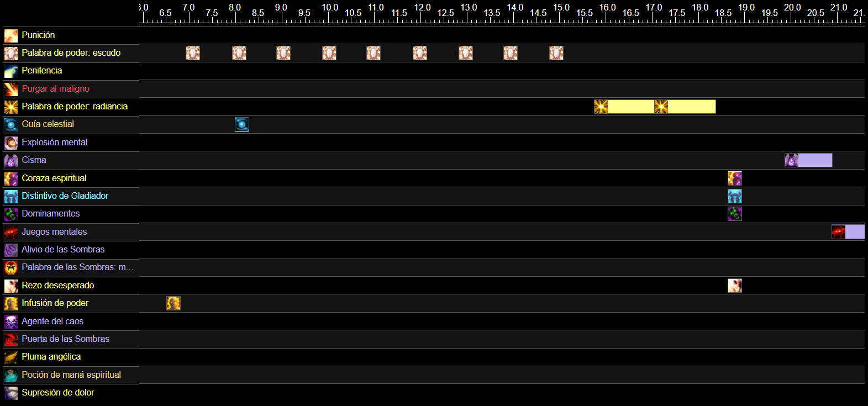Viewport: 868px width, 406px height.
Task: Open the Dominamentes link
Action: click(x=50, y=213)
